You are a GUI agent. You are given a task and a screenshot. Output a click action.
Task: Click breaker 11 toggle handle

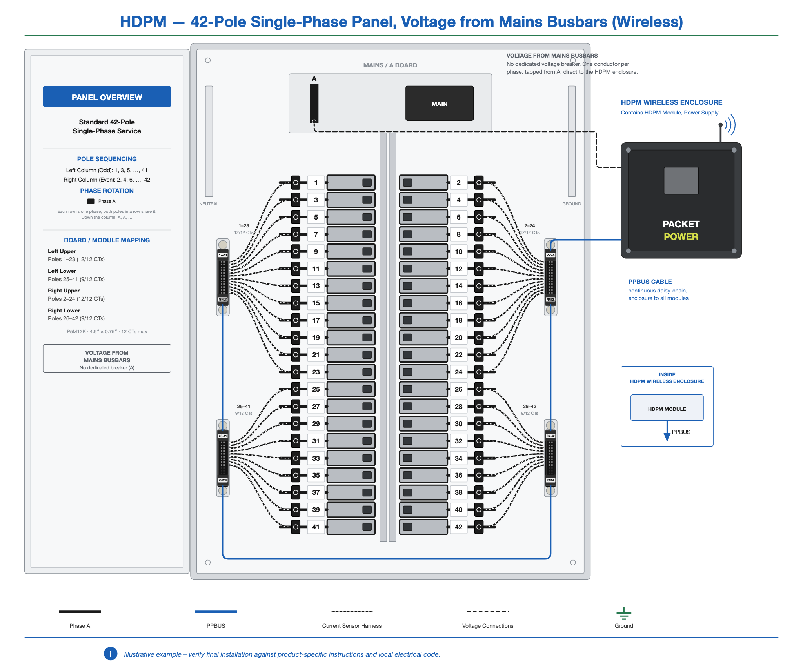click(x=367, y=269)
